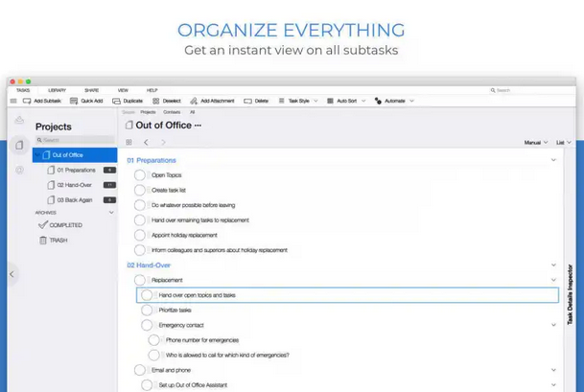Click the Auto Sort grid icon
This screenshot has height=392, width=584.
tap(330, 101)
